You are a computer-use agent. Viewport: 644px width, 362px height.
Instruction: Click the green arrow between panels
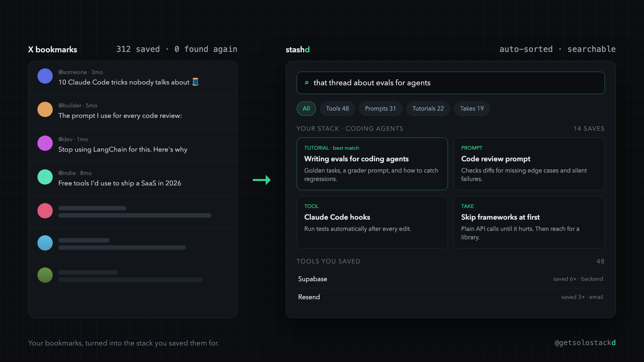(x=262, y=180)
